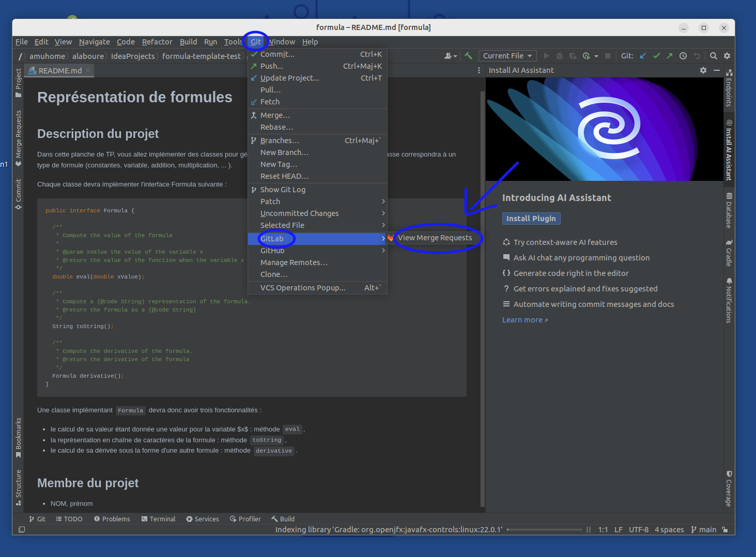Open the Refactor menu
756x557 pixels.
click(x=157, y=42)
